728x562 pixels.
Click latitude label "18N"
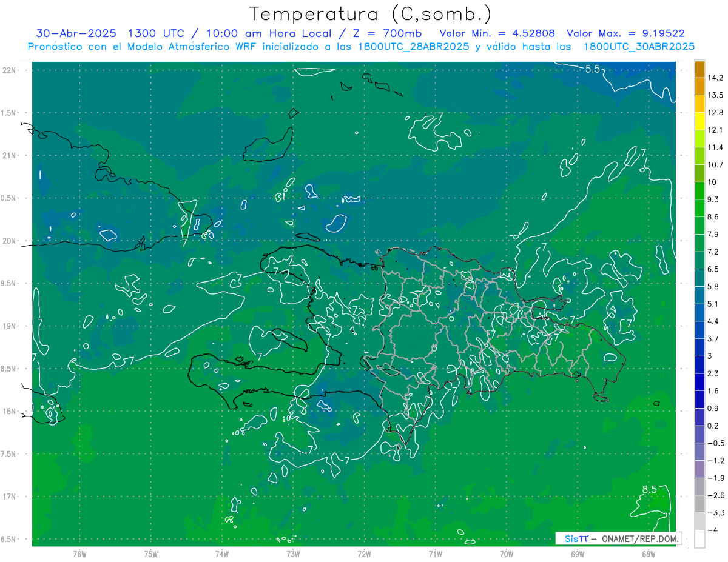[x=10, y=411]
